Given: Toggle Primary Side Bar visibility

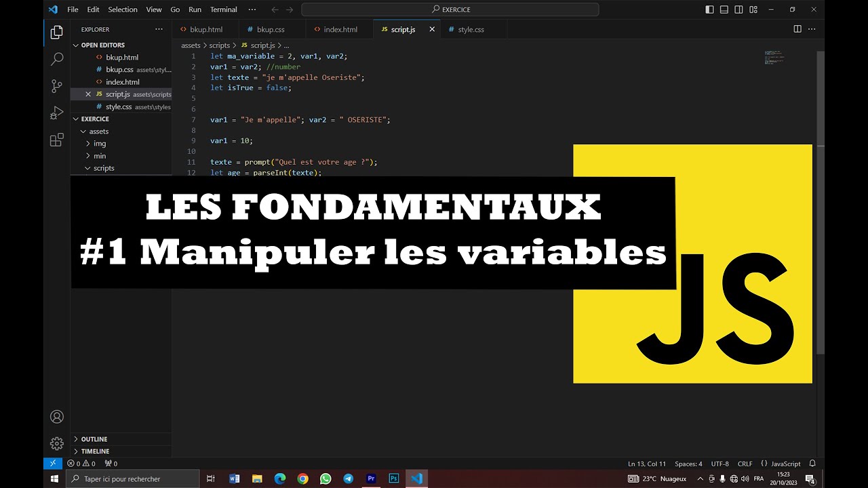Looking at the screenshot, I should pos(710,9).
